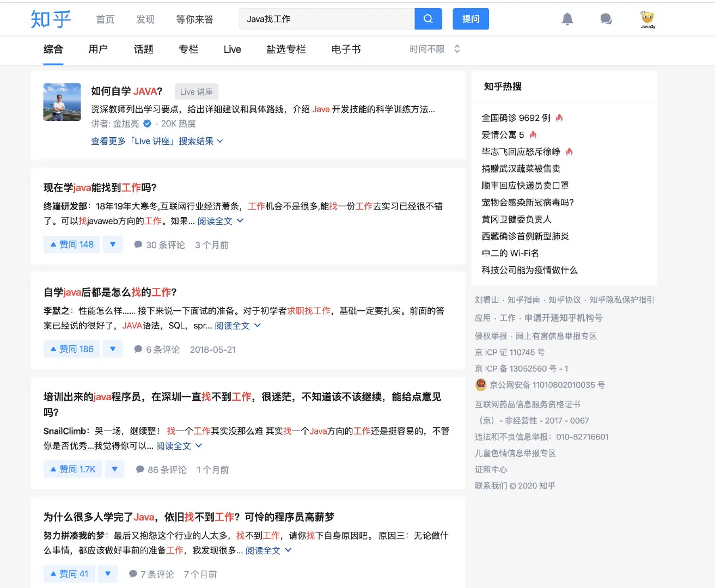715x588 pixels.
Task: Open hot search 顺丰回应快递员卖口罩
Action: tap(525, 185)
